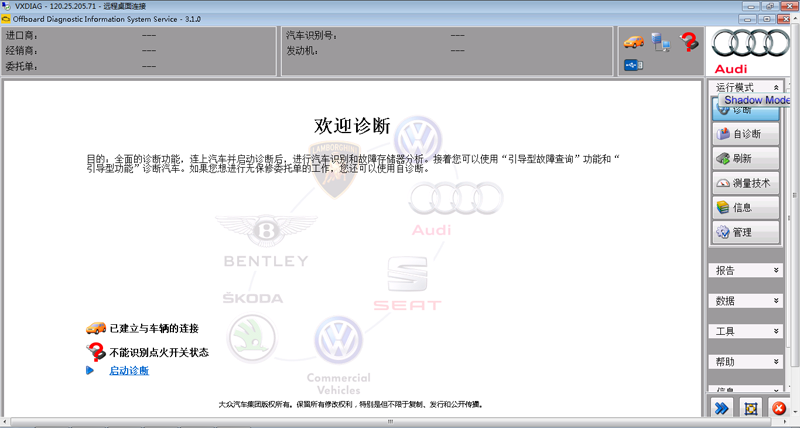Select the 自诊断 self-diagnosis mode
Viewport: 800px width, 428px height.
point(745,134)
